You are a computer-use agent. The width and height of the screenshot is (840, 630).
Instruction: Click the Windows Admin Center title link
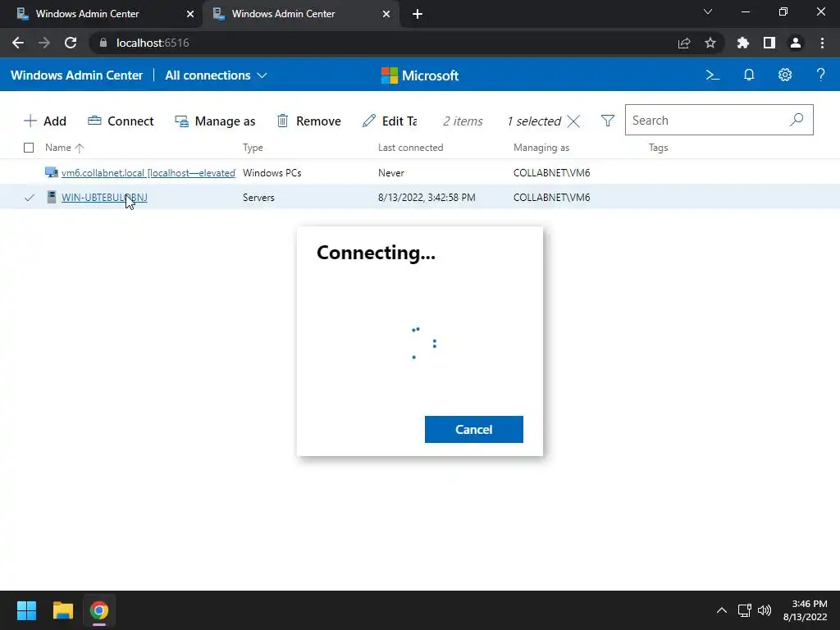click(76, 75)
